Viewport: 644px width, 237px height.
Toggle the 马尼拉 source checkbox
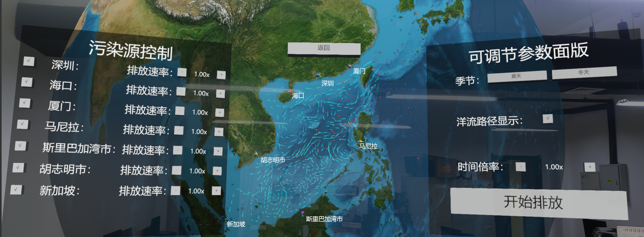click(22, 124)
